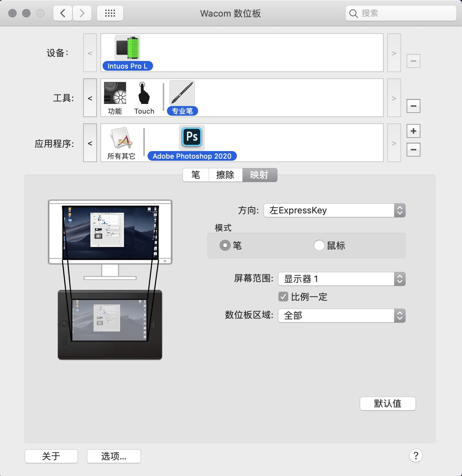Select the 功能 (Functions) tool icon
Viewport: 462px width, 476px height.
[x=115, y=94]
